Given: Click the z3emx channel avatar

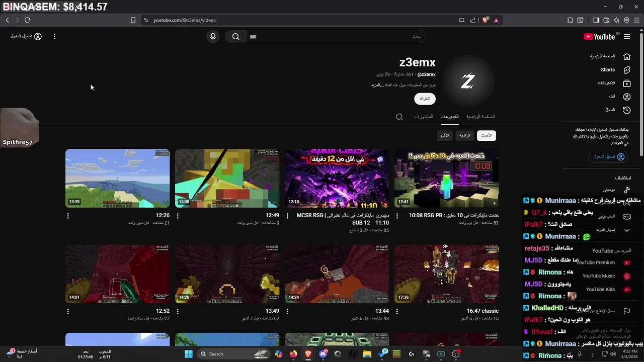Looking at the screenshot, I should pyautogui.click(x=468, y=81).
